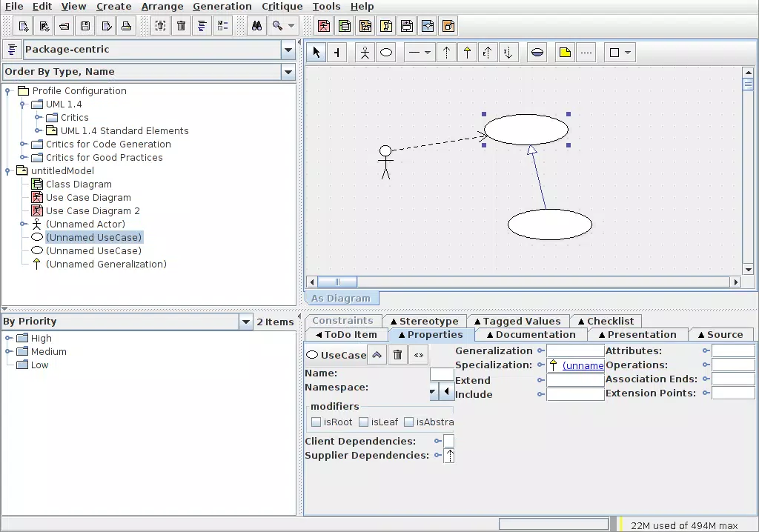The height and width of the screenshot is (532, 759).
Task: Click the Properties panel trash delete icon
Action: pos(397,355)
